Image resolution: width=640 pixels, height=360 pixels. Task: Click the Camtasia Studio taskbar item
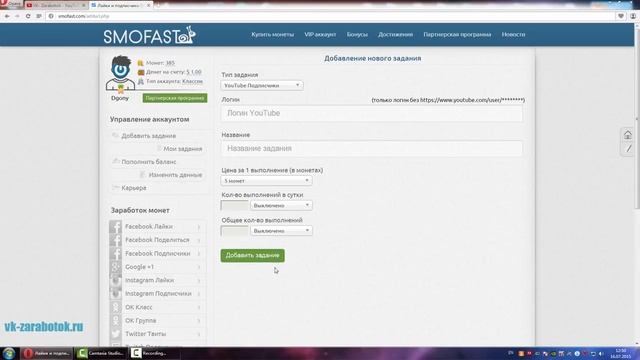pyautogui.click(x=101, y=353)
